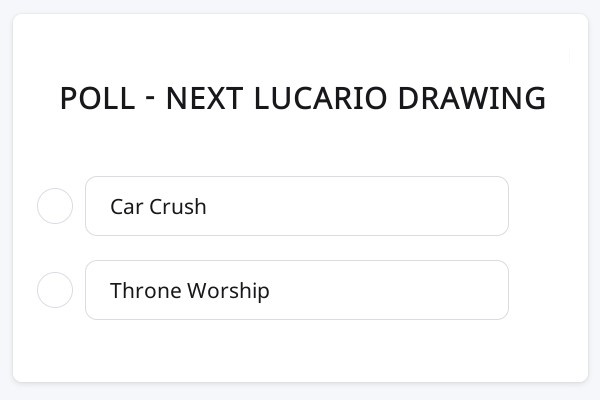Select the Car Crush radio button
Screen dimensions: 600x400
click(55, 206)
